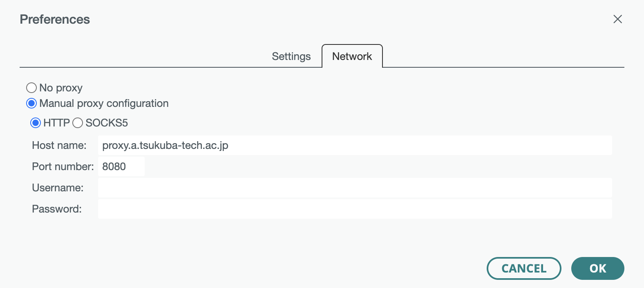
Task: Click the "Password:" text label
Action: pyautogui.click(x=57, y=209)
